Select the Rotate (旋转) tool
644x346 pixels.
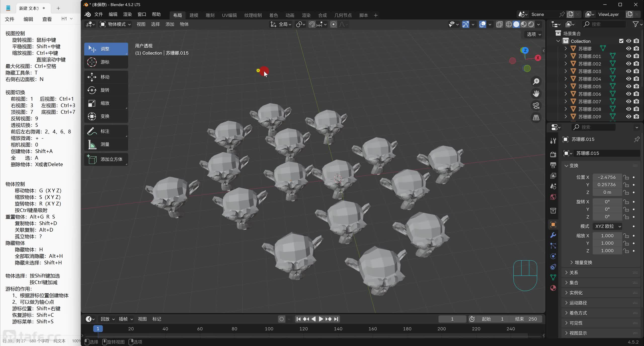tap(106, 90)
